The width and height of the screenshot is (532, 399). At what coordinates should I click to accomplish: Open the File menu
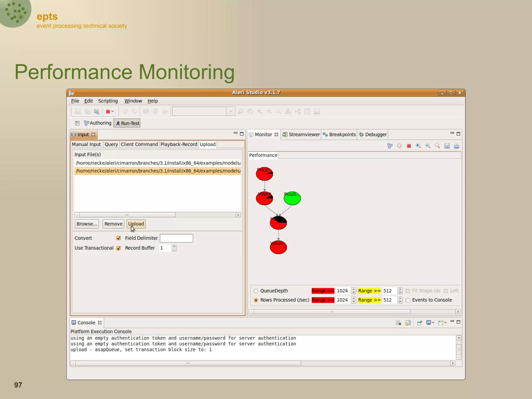75,101
